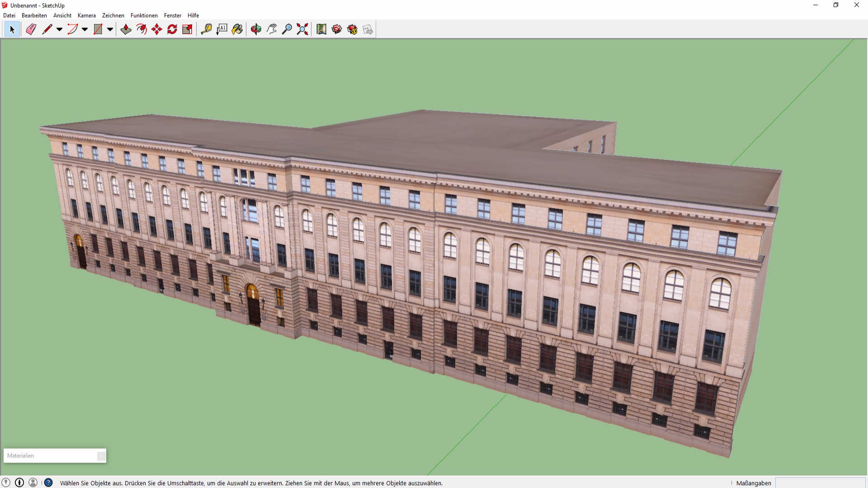The width and height of the screenshot is (868, 488).
Task: Expand the Rectangle shapes dropdown arrow
Action: pyautogui.click(x=110, y=29)
